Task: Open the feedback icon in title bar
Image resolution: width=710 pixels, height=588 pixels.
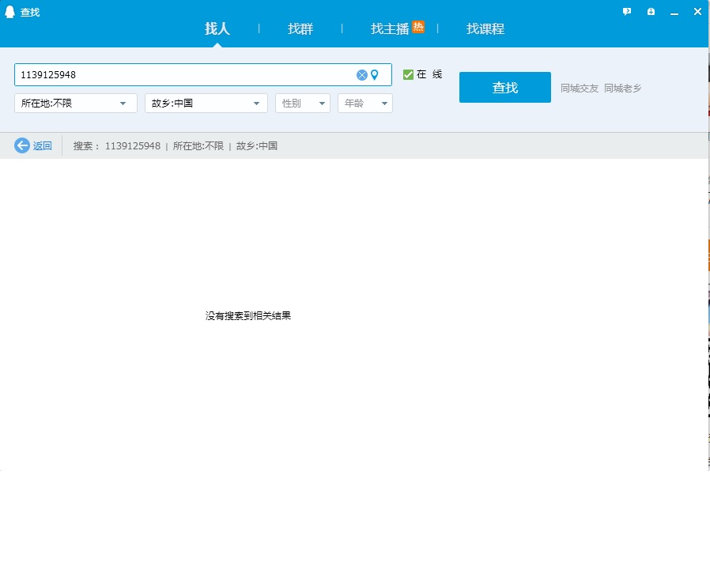Action: 627,12
